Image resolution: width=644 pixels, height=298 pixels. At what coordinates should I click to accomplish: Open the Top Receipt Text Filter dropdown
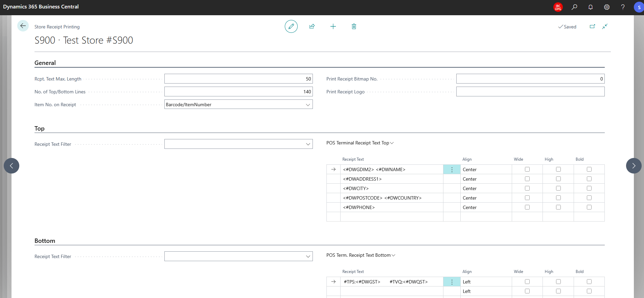pos(238,144)
